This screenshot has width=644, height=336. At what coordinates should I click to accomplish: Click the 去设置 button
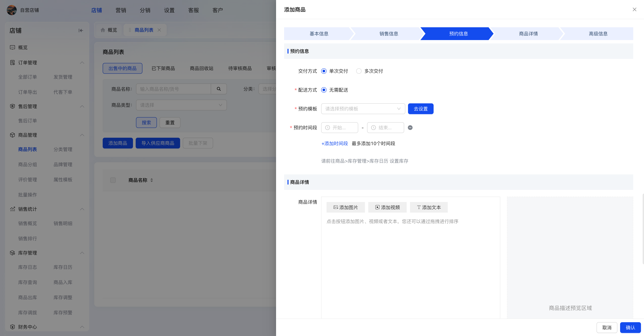(x=421, y=109)
